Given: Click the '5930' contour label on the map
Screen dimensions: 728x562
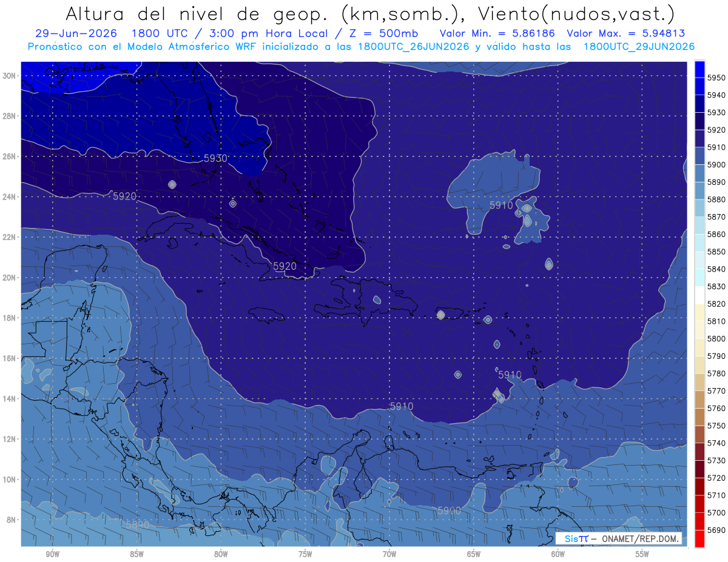Looking at the screenshot, I should (215, 158).
